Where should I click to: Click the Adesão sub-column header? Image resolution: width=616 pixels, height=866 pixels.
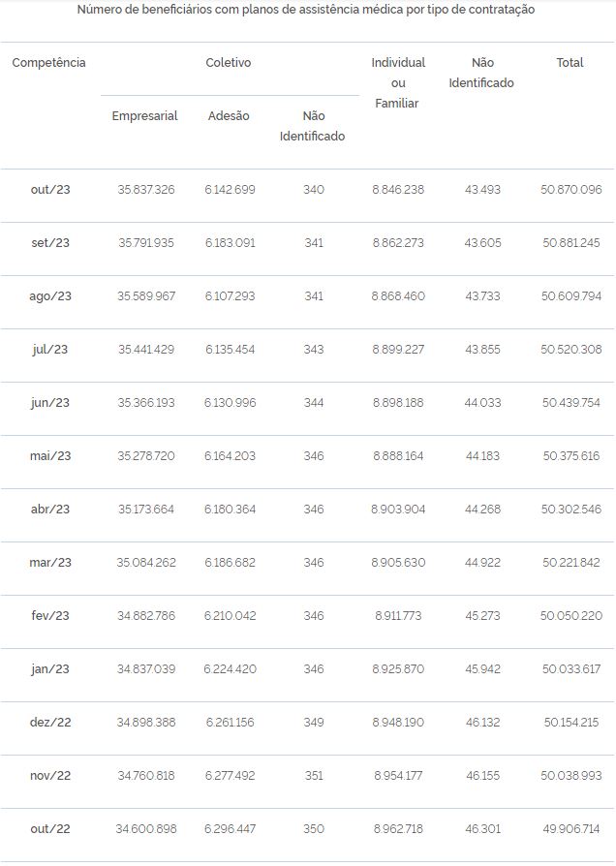pos(229,116)
